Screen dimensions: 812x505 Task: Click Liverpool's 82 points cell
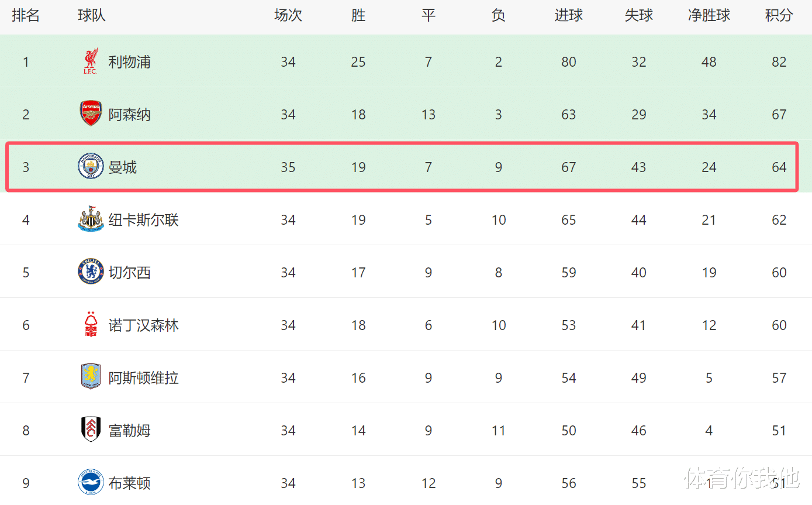click(x=779, y=62)
